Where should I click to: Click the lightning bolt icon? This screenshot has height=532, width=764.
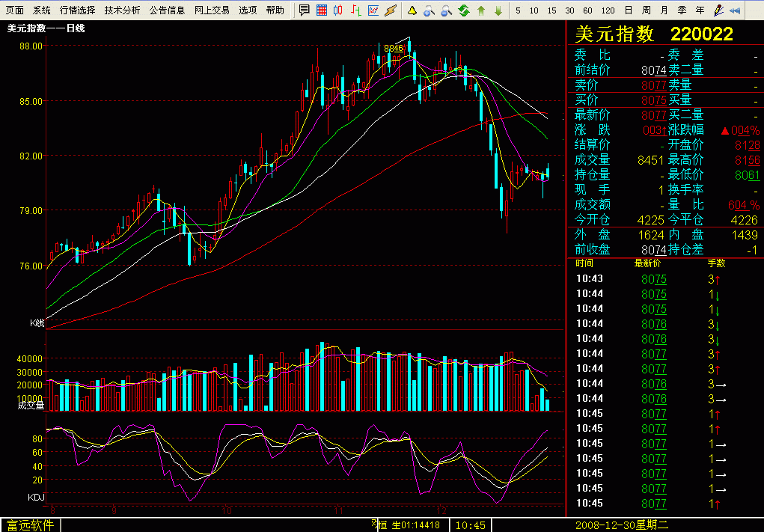391,10
